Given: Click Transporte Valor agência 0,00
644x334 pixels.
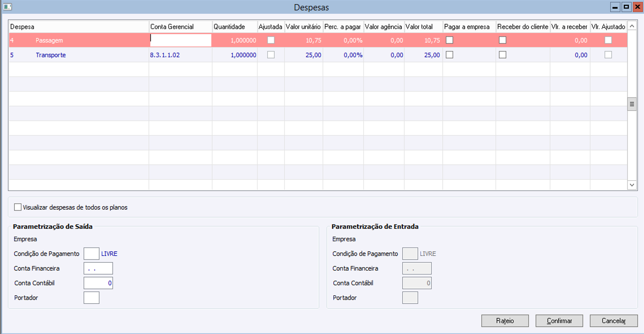Looking at the screenshot, I should pos(397,55).
